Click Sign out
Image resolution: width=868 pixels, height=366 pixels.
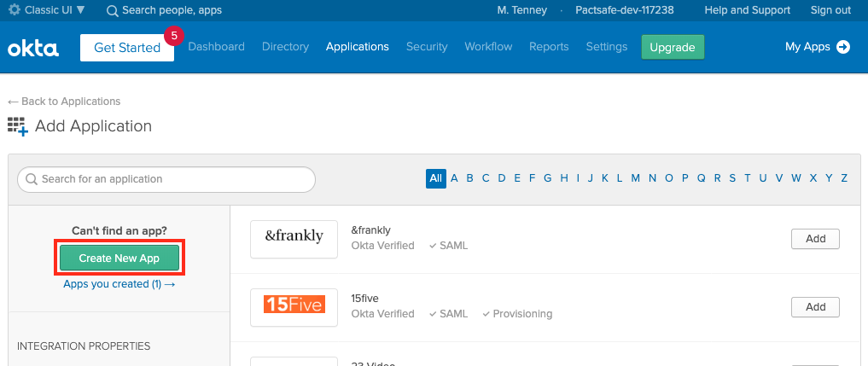(831, 10)
